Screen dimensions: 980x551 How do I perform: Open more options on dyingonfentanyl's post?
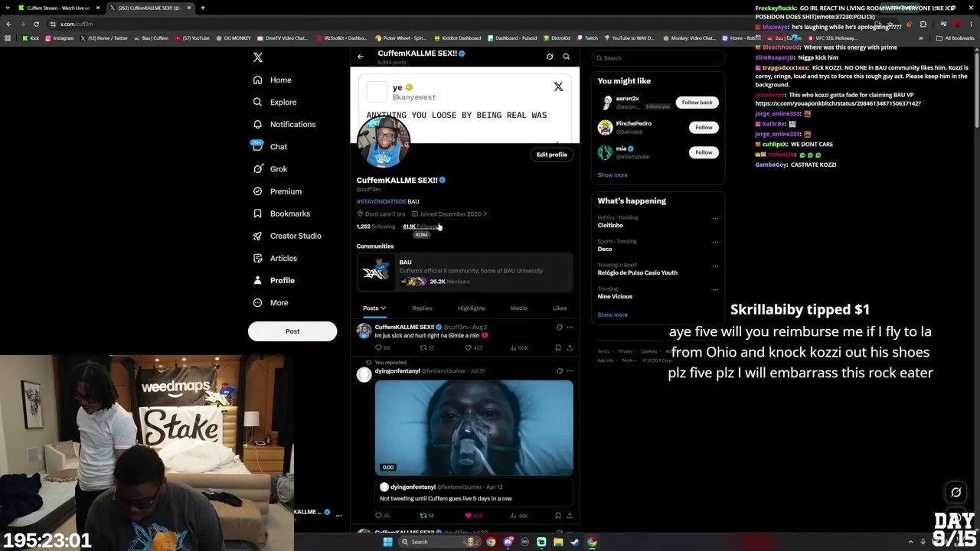(570, 371)
